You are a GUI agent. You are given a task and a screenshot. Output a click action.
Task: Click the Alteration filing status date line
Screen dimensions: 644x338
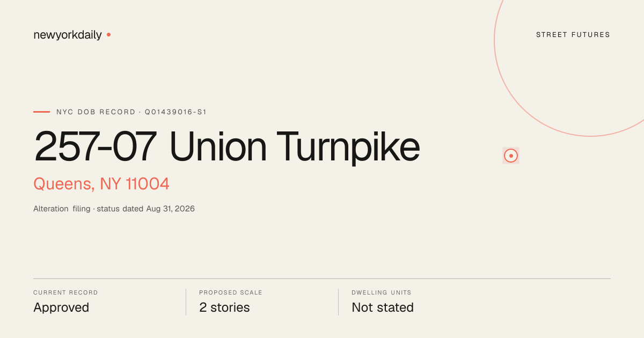[114, 209]
